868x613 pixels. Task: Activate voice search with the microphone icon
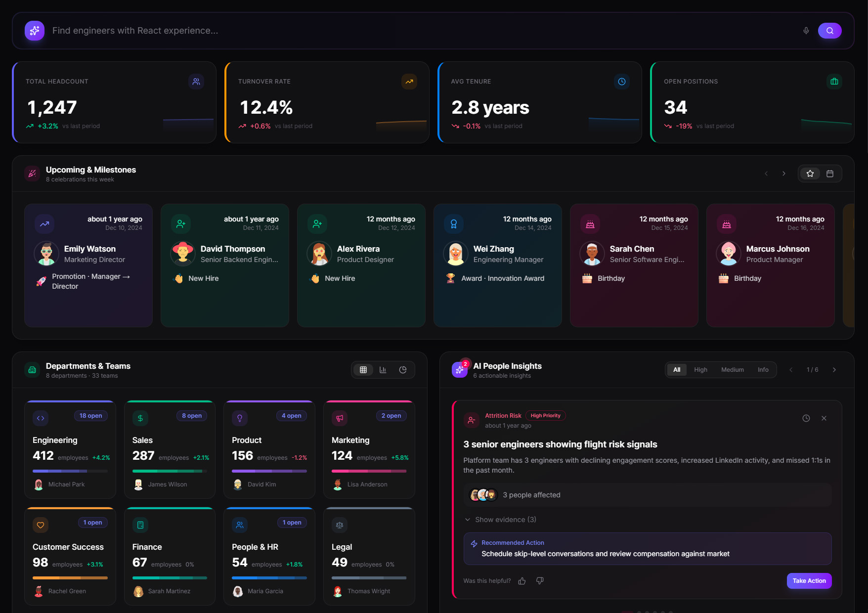(806, 30)
